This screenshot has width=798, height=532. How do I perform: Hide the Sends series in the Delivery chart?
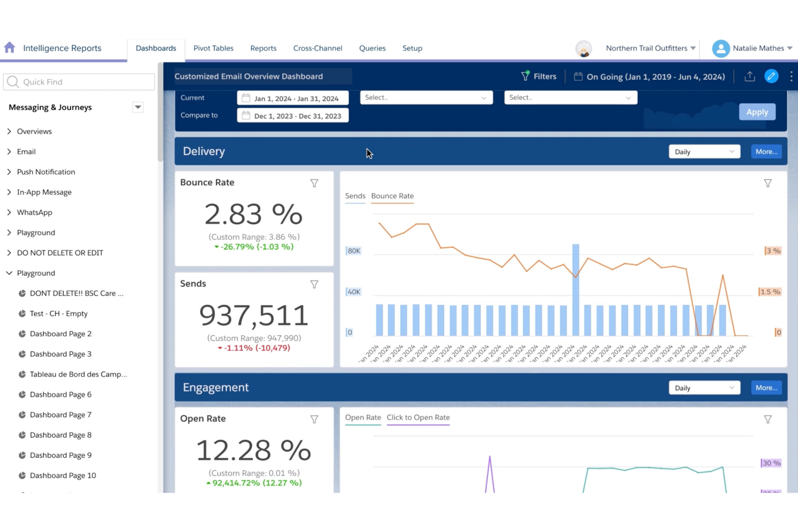click(355, 196)
